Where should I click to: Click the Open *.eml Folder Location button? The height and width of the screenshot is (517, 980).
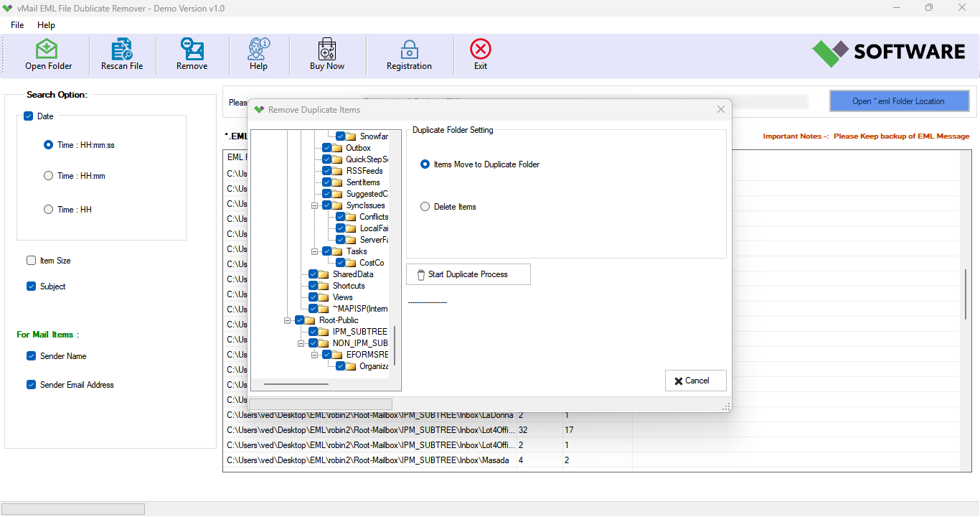[899, 101]
